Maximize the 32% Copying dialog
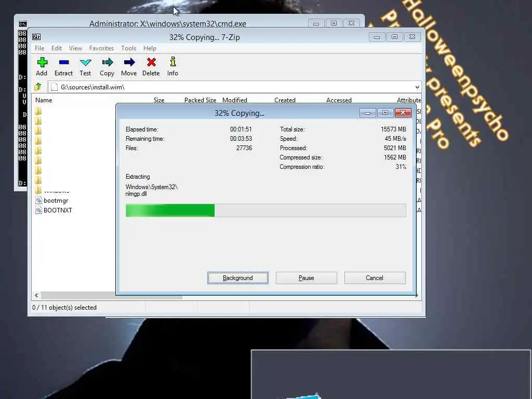Screen dimensions: 532x399 pos(385,113)
